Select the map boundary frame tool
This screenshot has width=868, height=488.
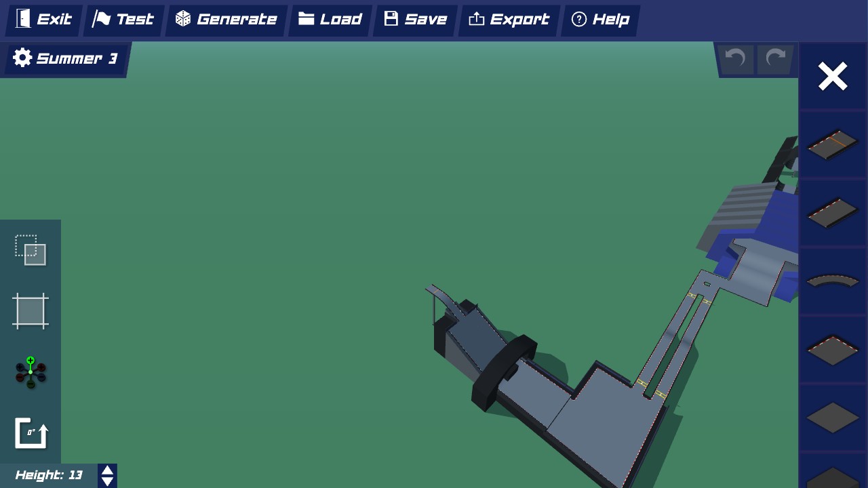tap(30, 311)
